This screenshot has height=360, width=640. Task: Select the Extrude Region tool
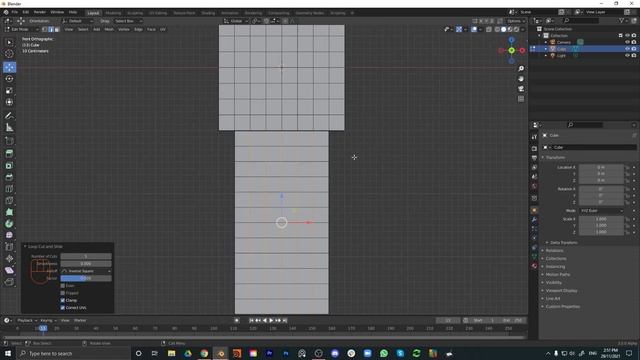(9, 153)
